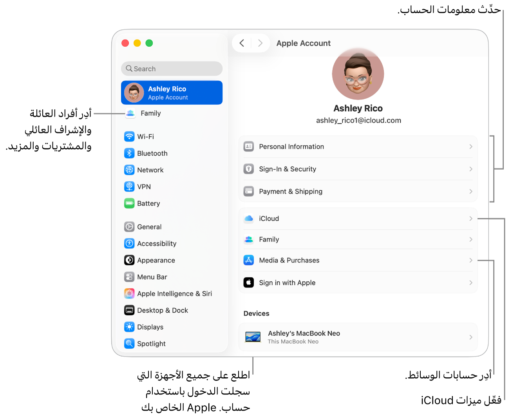Open Accessibility via its sidebar icon
The height and width of the screenshot is (420, 521).
tap(129, 243)
